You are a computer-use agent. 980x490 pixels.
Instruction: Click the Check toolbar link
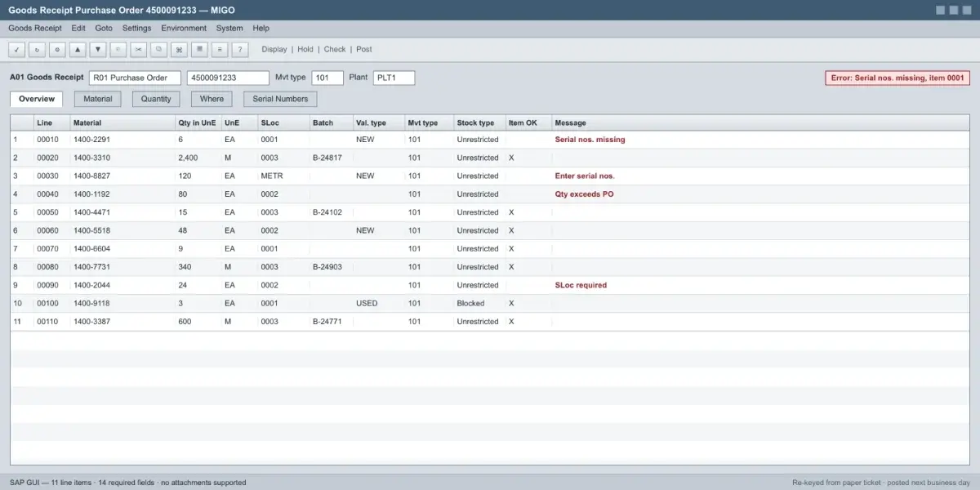(x=335, y=49)
